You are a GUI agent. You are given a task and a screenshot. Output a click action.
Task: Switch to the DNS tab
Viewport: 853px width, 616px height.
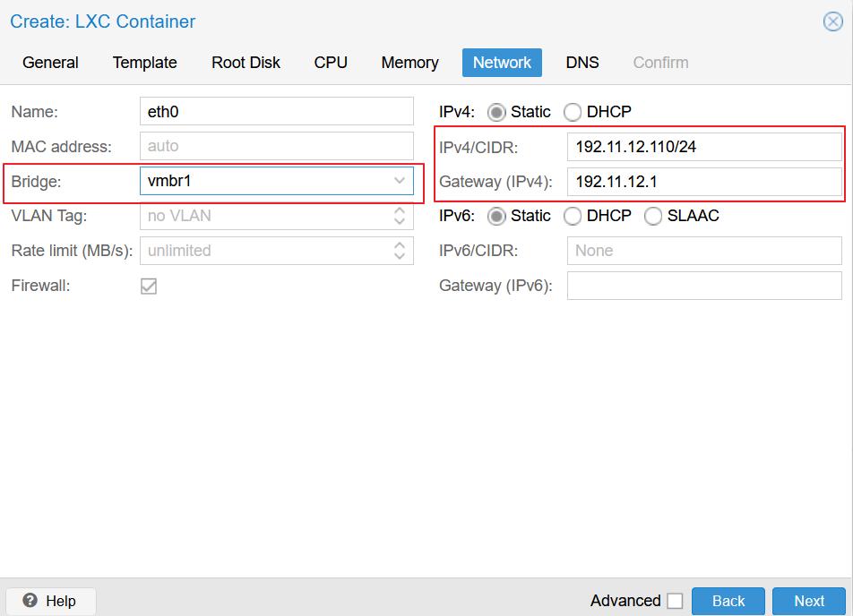point(582,63)
